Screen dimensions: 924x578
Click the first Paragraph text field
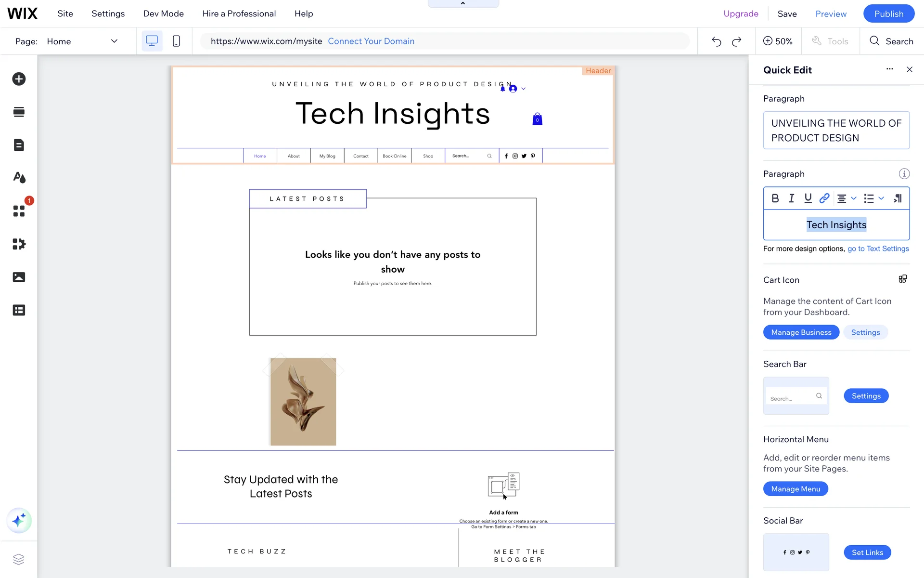(x=836, y=131)
